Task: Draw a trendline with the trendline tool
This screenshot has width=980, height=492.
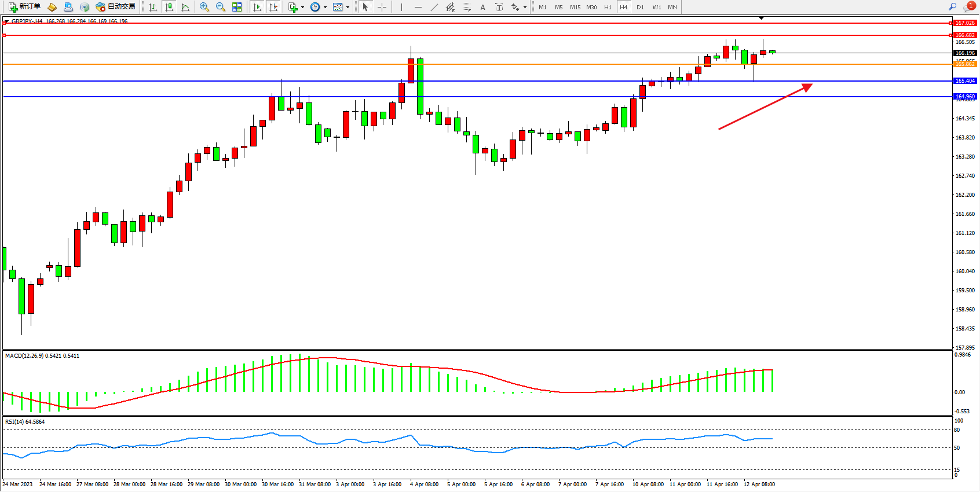Action: pos(434,7)
